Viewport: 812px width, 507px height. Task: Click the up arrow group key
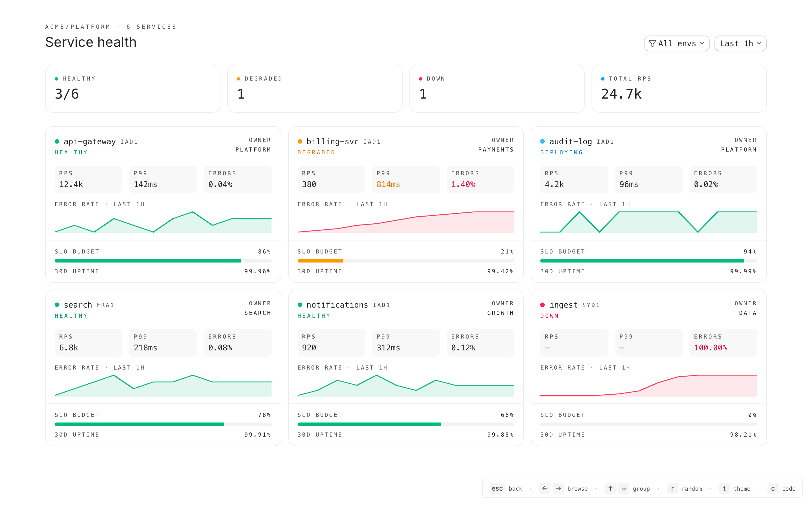pyautogui.click(x=610, y=488)
